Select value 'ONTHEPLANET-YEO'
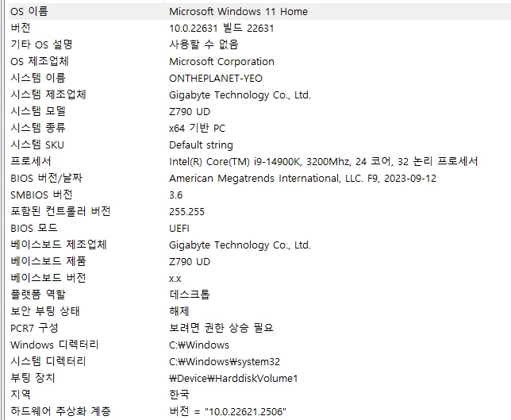Screen dimensions: 511x420 [216, 79]
